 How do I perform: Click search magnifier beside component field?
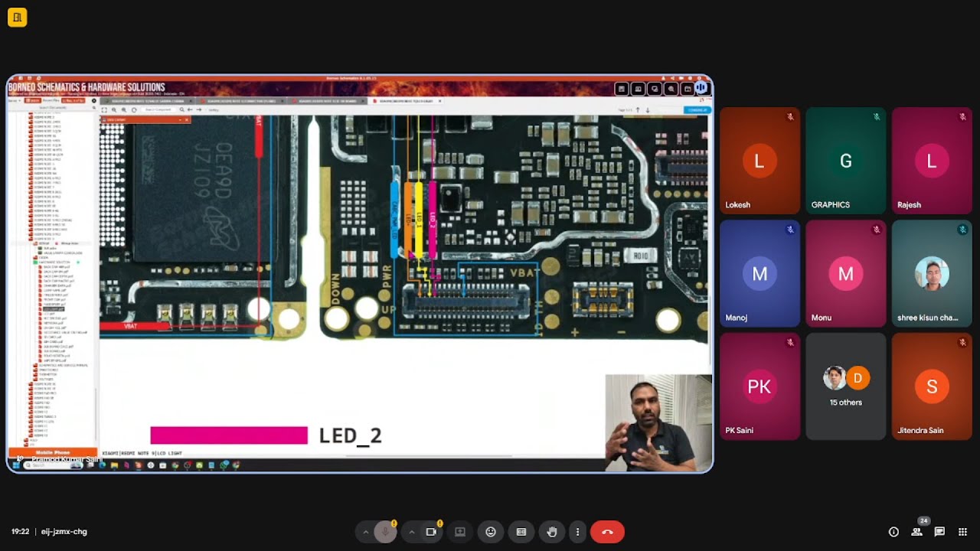181,110
